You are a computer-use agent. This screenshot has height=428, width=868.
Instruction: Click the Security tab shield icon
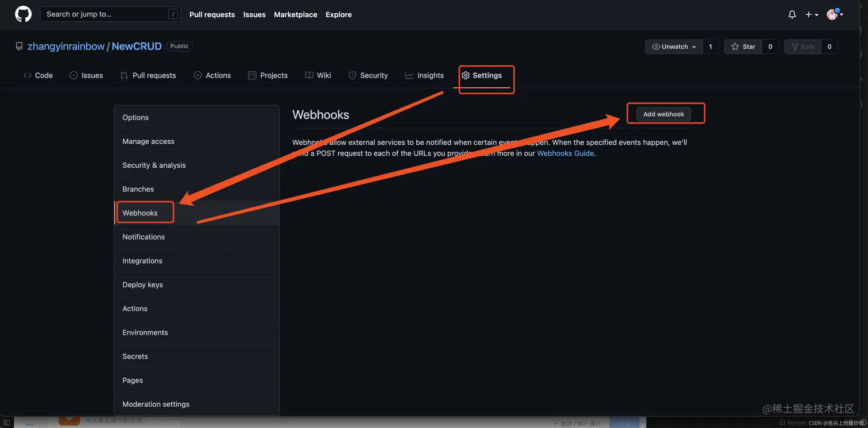[352, 75]
